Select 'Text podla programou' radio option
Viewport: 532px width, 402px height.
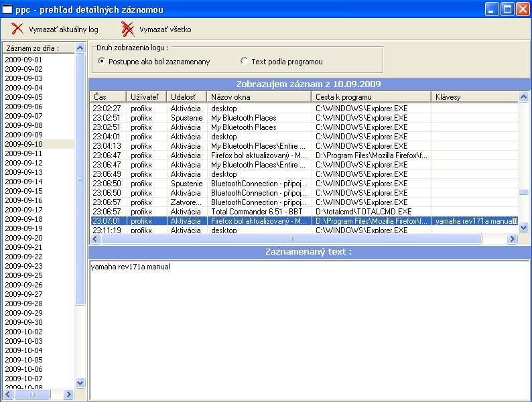tap(245, 62)
